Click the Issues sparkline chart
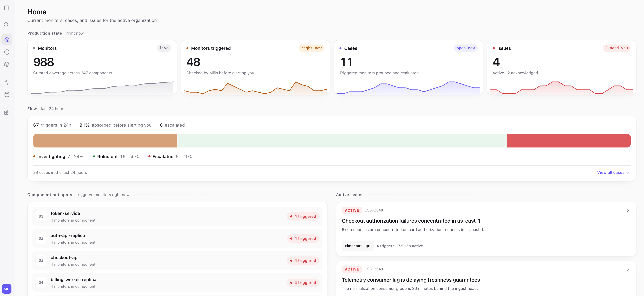This screenshot has width=644, height=296. [562, 88]
